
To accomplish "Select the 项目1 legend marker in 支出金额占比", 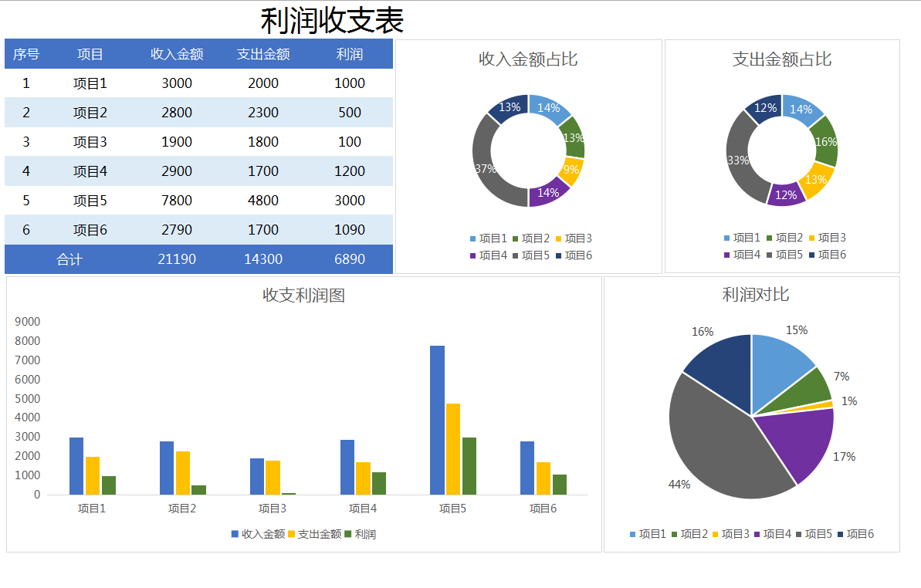I will pos(726,238).
